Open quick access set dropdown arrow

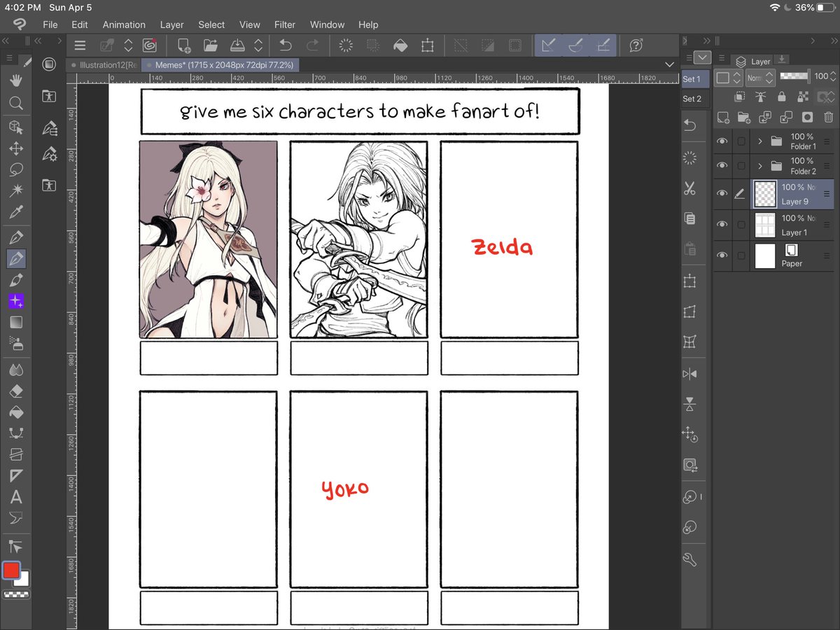pyautogui.click(x=703, y=57)
